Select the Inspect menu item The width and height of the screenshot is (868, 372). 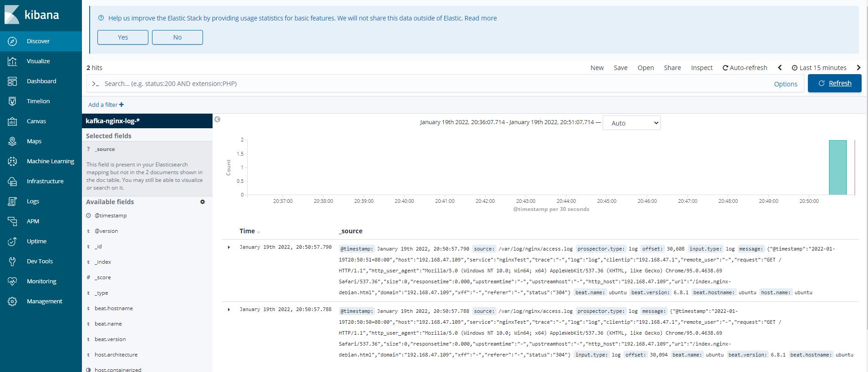[701, 68]
